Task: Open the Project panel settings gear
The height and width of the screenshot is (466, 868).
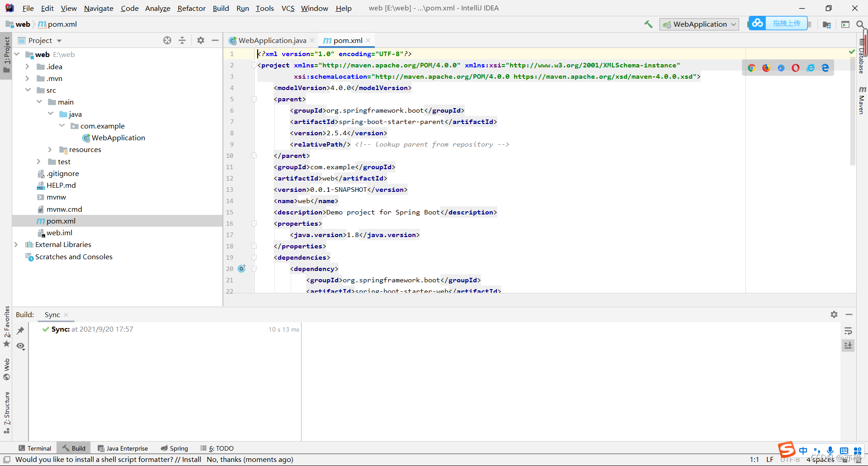Action: click(201, 40)
